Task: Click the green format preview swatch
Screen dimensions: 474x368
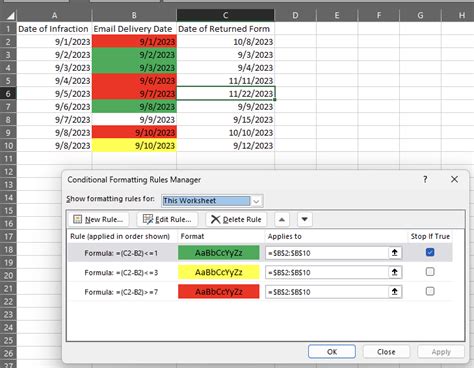Action: coord(219,253)
